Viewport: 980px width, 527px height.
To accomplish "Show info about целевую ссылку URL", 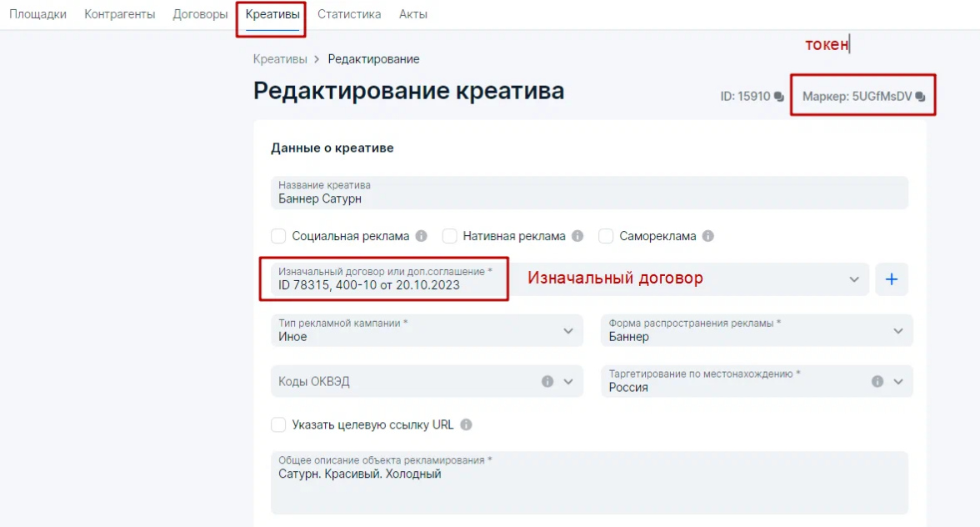I will click(467, 425).
